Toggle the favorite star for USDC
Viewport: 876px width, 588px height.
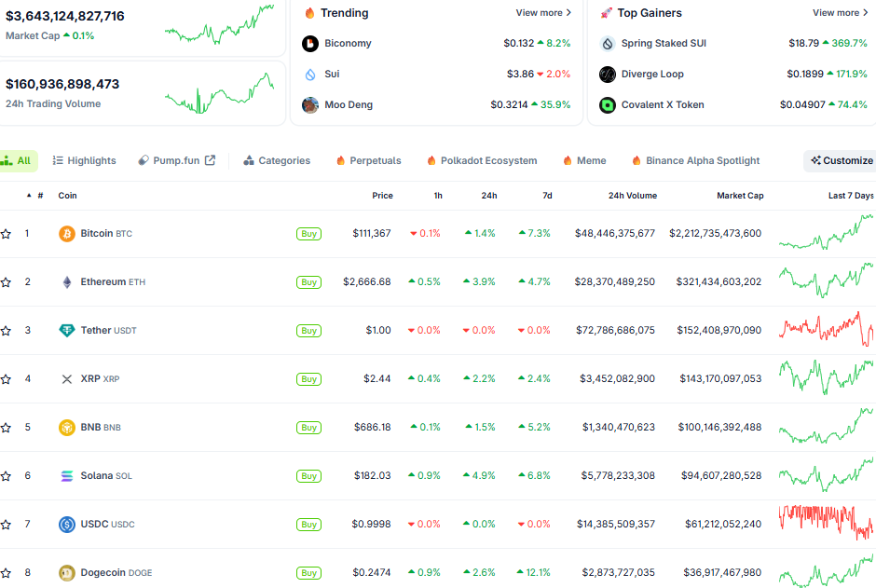click(x=7, y=525)
